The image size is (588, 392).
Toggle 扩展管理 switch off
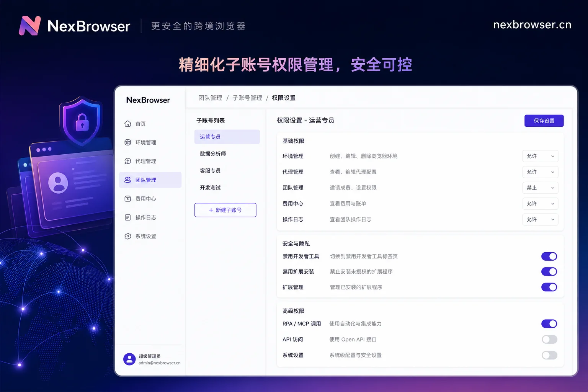click(x=549, y=287)
